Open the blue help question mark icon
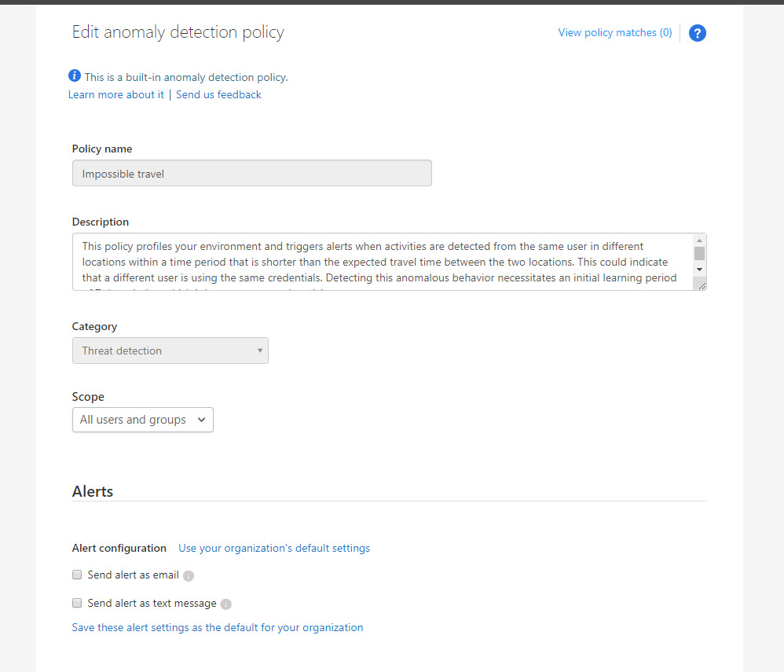 pos(697,33)
